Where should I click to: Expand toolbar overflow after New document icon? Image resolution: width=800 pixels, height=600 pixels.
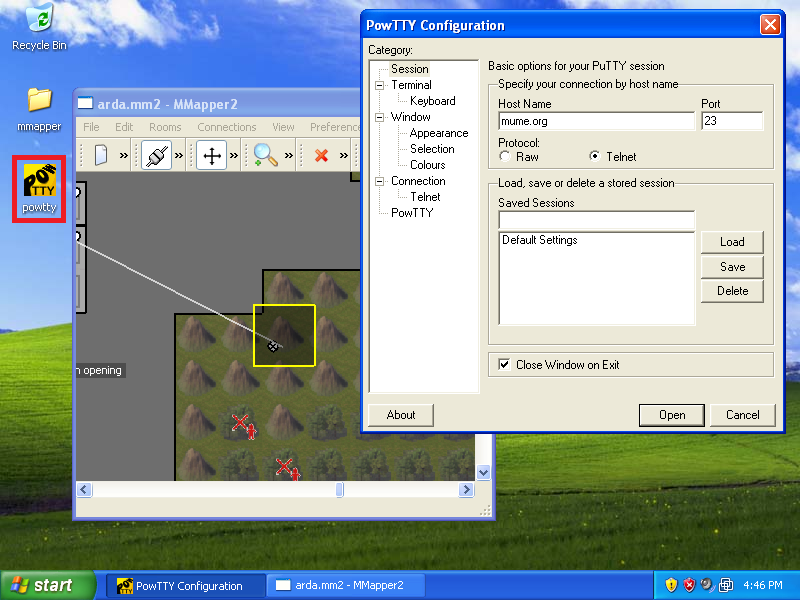click(x=124, y=155)
